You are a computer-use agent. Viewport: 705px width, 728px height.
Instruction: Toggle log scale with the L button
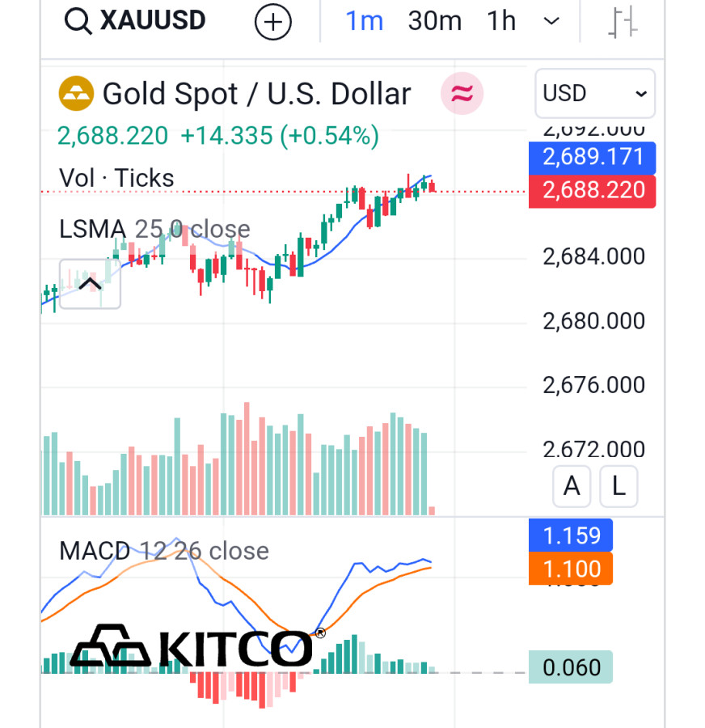tap(618, 486)
